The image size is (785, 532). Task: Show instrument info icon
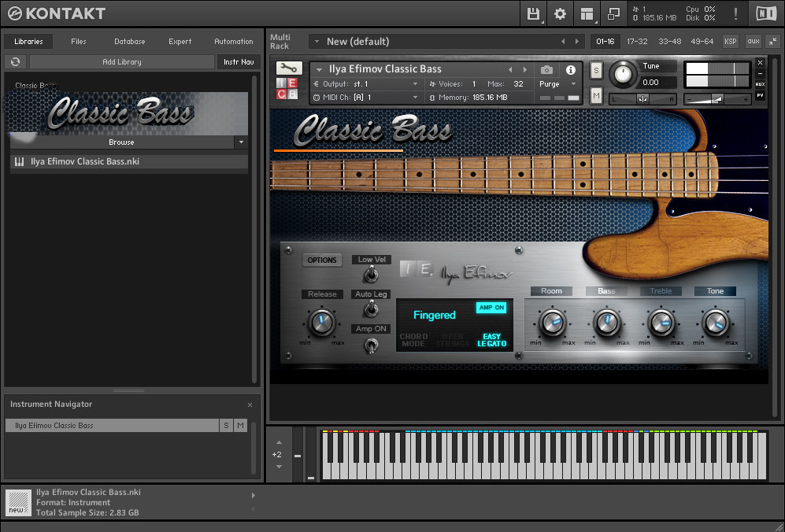pyautogui.click(x=570, y=69)
